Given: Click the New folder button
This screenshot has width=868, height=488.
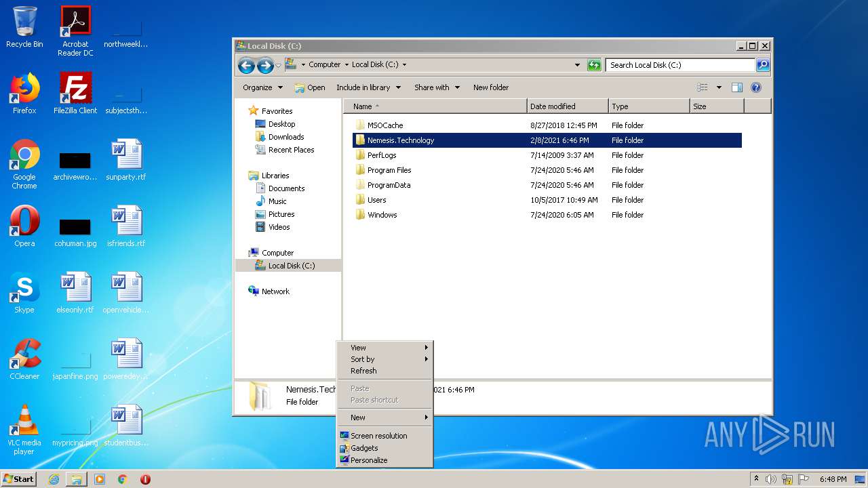Looking at the screenshot, I should (x=491, y=87).
